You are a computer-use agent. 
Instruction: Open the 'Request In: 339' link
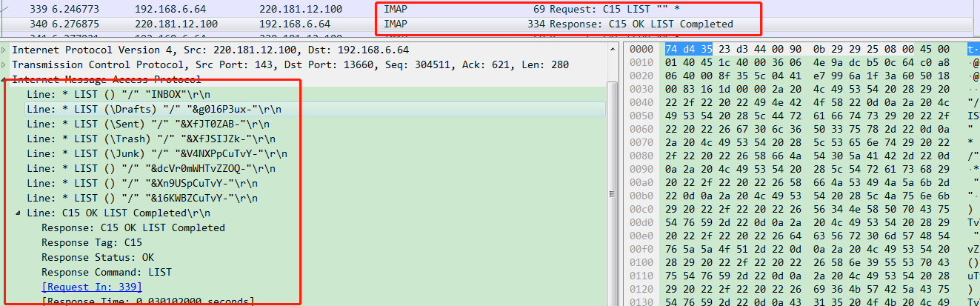coord(92,287)
